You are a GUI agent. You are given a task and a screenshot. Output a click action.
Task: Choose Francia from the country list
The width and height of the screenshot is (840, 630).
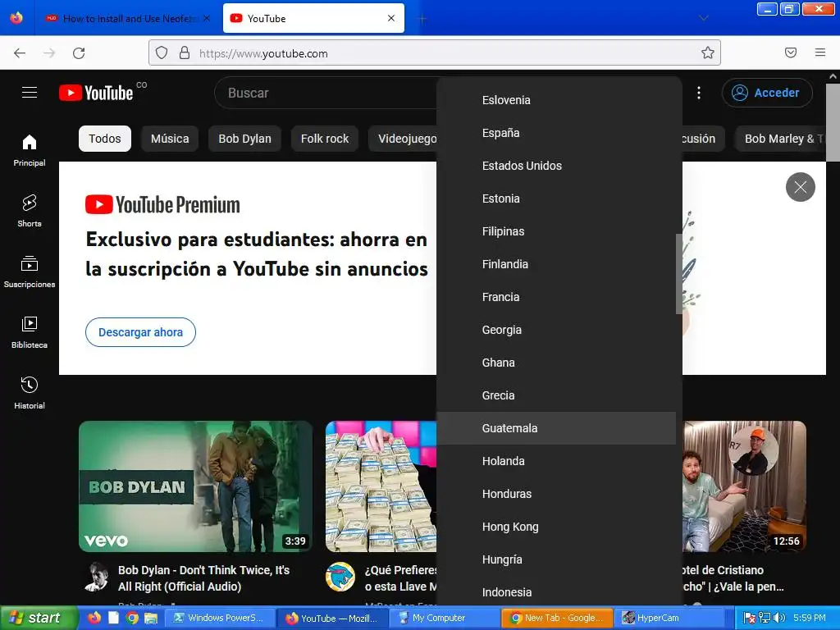coord(556,297)
